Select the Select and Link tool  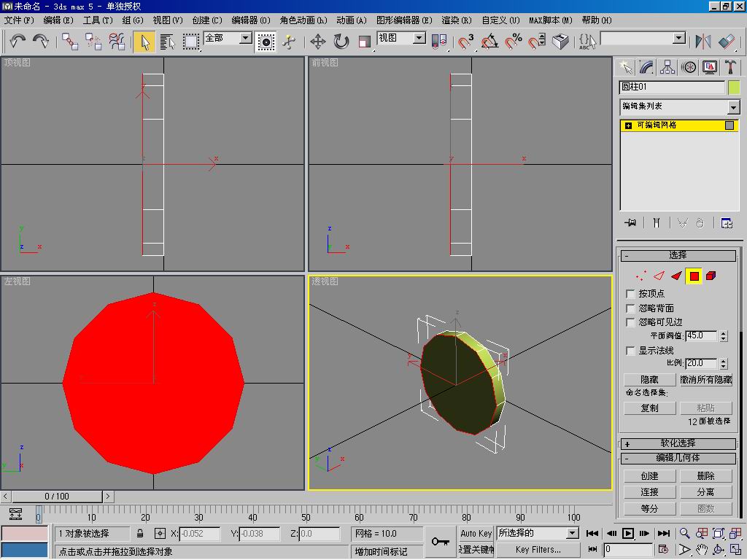70,42
